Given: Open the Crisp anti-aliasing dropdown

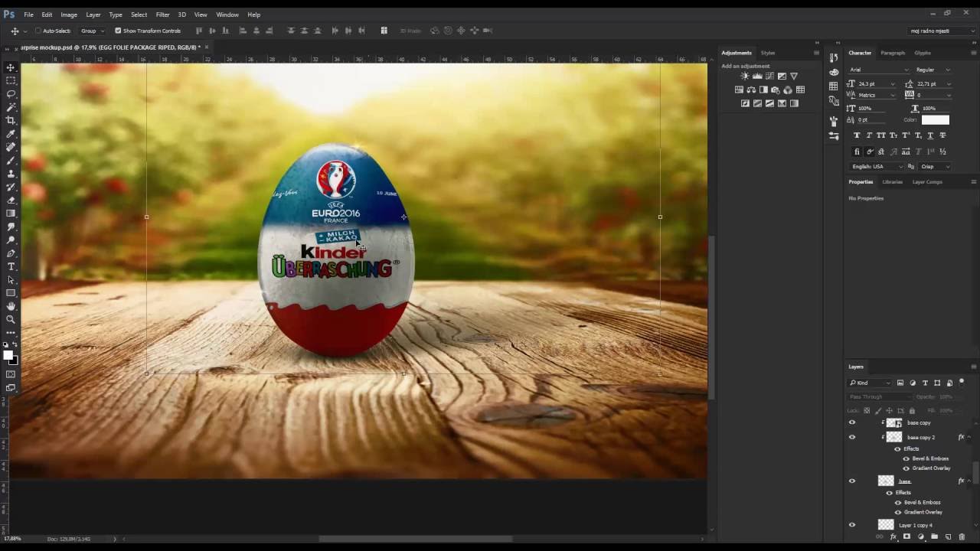Looking at the screenshot, I should 935,166.
